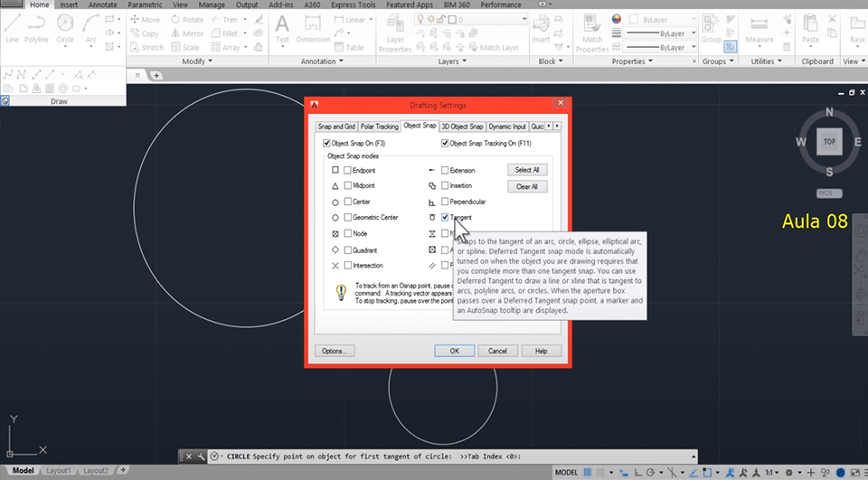Click OK in Drafting Settings
This screenshot has width=868, height=480.
click(x=455, y=351)
